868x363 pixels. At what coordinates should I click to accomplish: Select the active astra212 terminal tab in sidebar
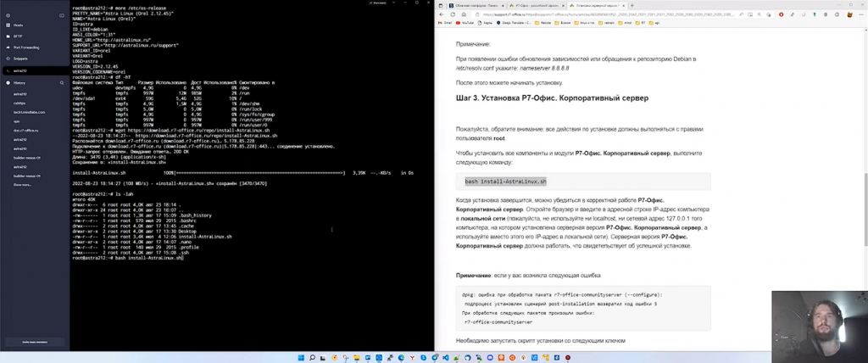coord(34,71)
